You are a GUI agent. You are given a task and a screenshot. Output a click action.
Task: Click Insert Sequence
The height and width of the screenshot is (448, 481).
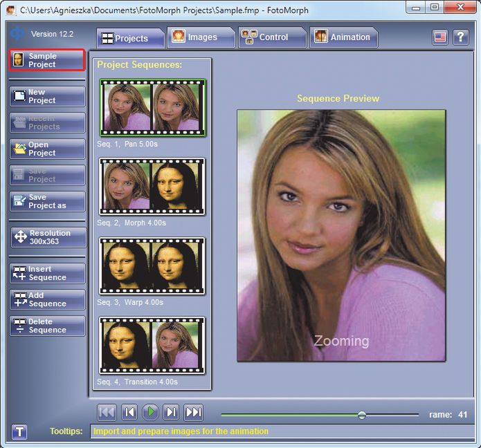48,273
